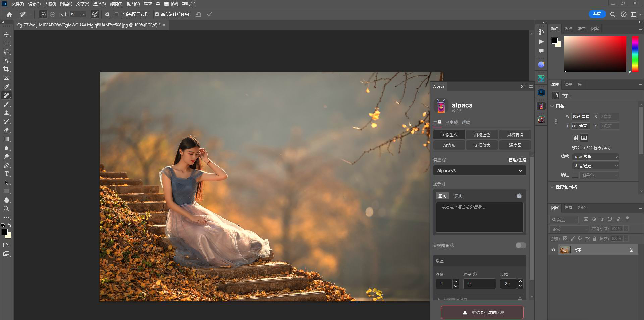Click the 风格转换 button
The height and width of the screenshot is (320, 644).
tap(515, 135)
